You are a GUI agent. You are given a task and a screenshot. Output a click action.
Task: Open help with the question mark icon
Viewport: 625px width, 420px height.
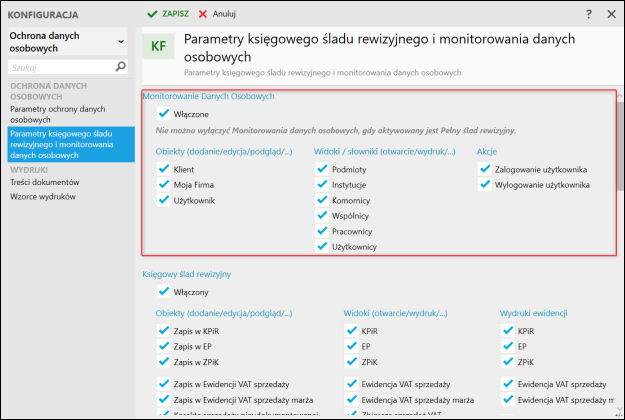click(x=588, y=14)
